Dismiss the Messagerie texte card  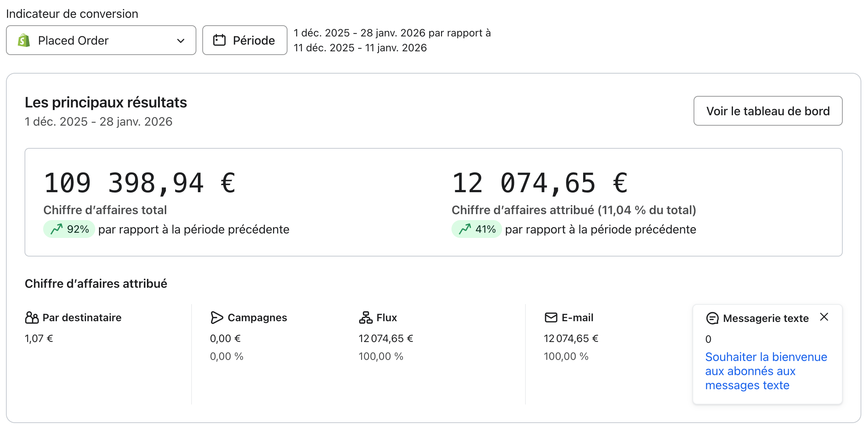coord(824,317)
